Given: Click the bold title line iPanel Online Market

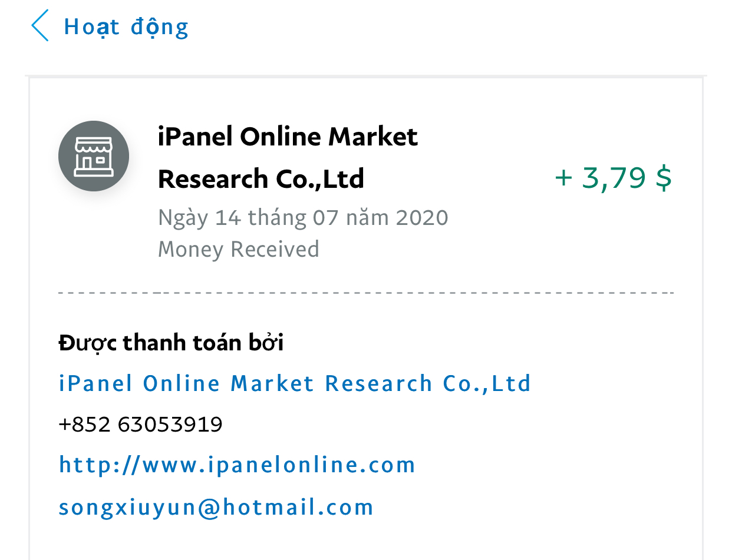Looking at the screenshot, I should click(x=288, y=137).
